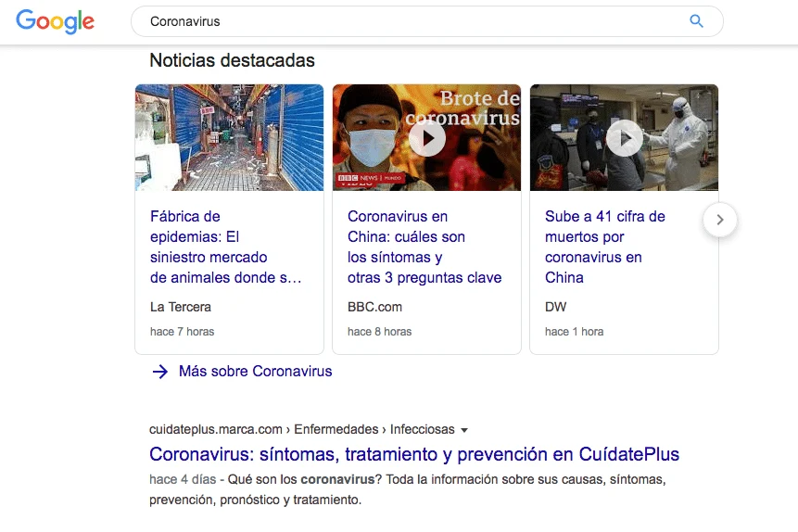
Task: Click the "Más sobre Coronavirus" link
Action: (x=255, y=371)
